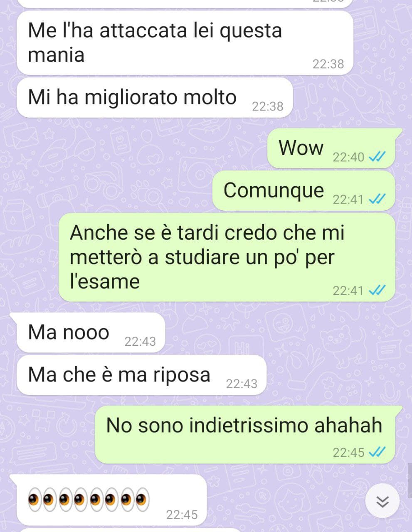Select the 'Mi ha migliorato molto' message

tap(155, 98)
